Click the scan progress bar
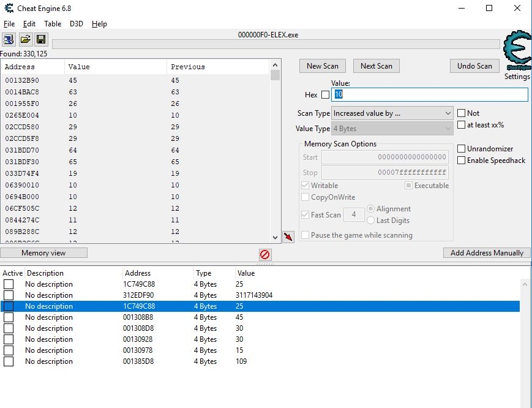 (x=276, y=45)
